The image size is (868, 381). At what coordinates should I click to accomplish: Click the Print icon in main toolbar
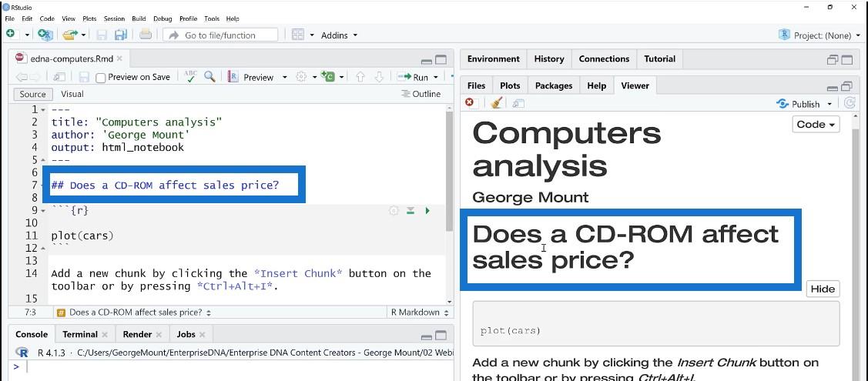[146, 35]
